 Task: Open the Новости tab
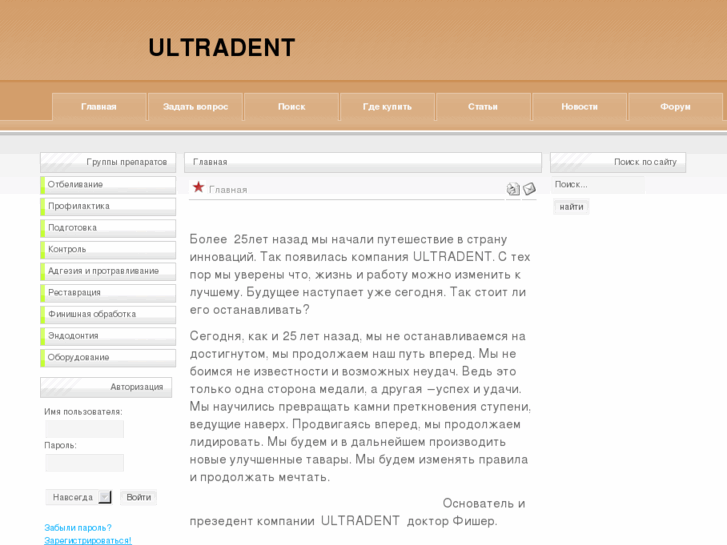[x=580, y=107]
